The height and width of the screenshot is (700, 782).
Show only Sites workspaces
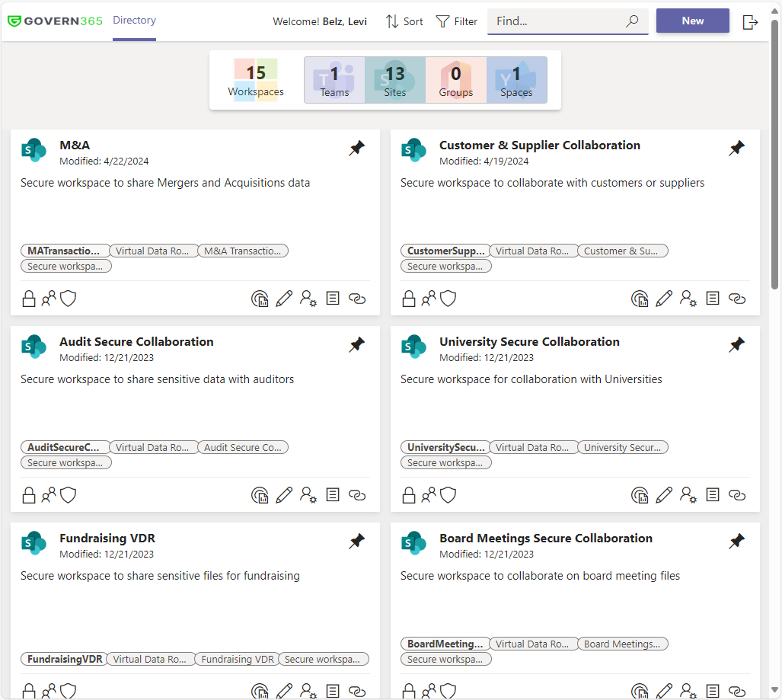tap(394, 80)
